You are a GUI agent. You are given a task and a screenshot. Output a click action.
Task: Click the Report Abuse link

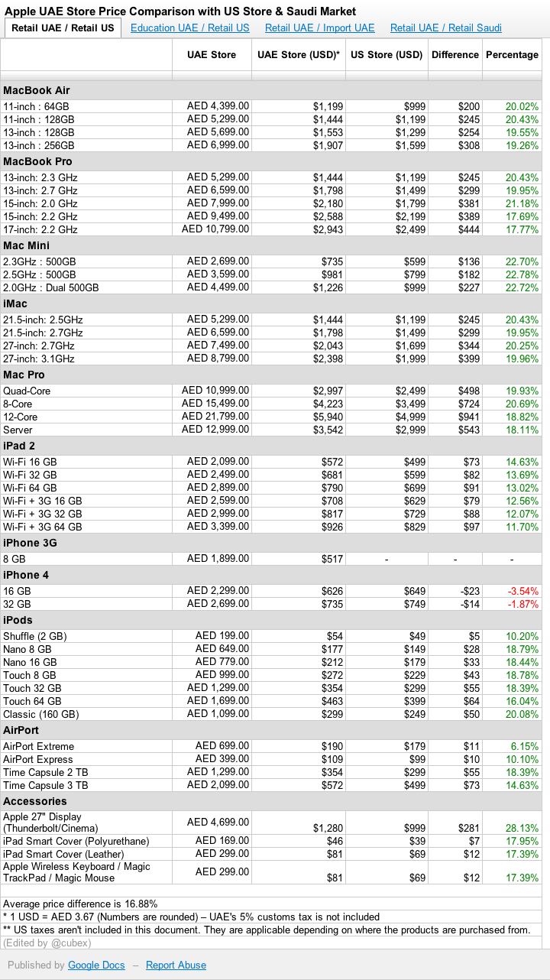176,965
